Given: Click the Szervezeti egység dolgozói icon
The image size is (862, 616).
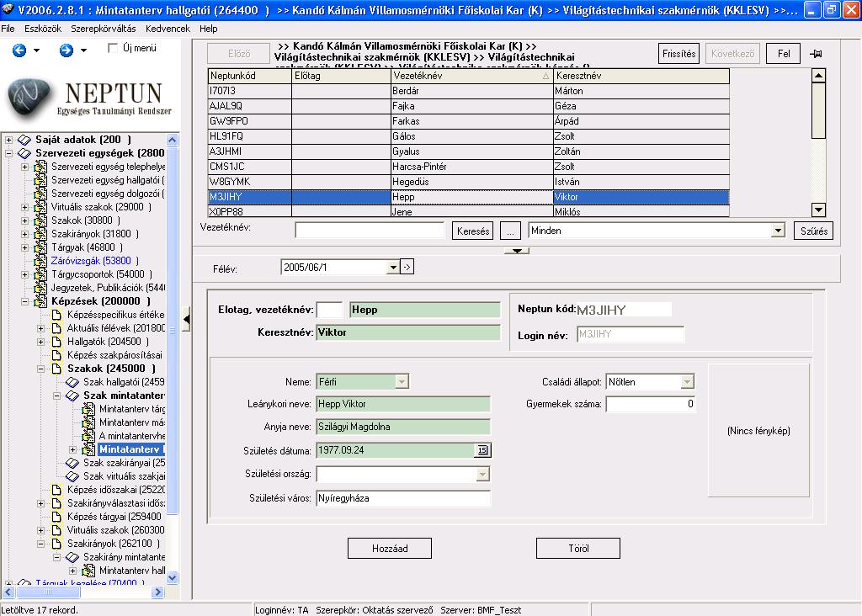Looking at the screenshot, I should pyautogui.click(x=40, y=194).
